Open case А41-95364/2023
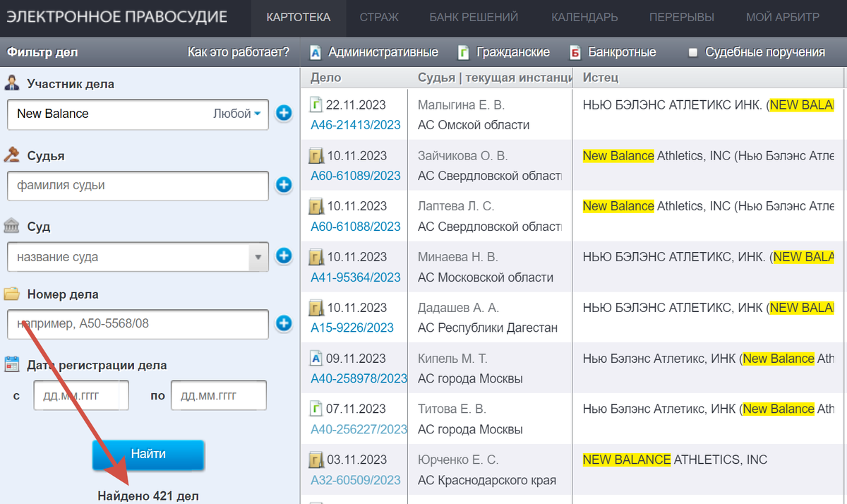Screen dimensions: 847x504 click(356, 277)
